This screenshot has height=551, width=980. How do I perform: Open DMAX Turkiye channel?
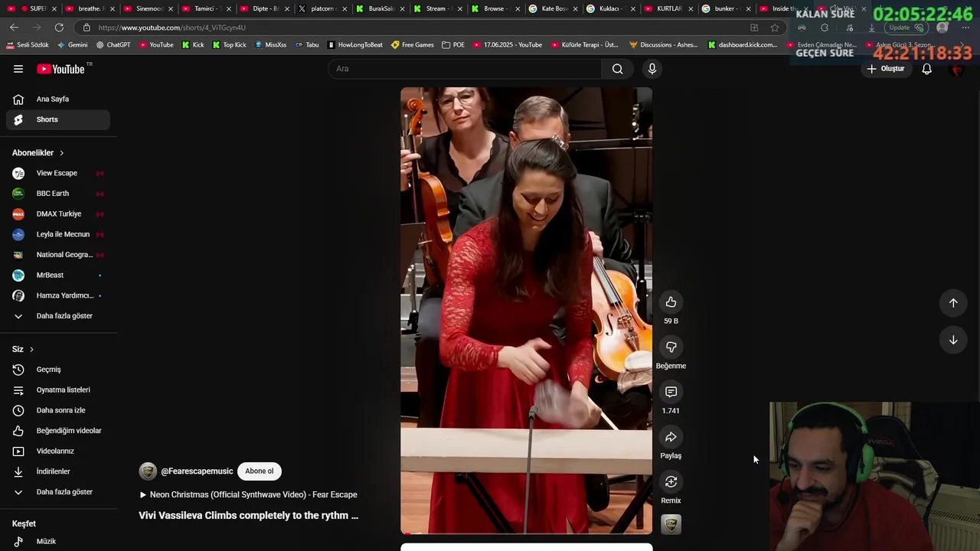(x=58, y=214)
